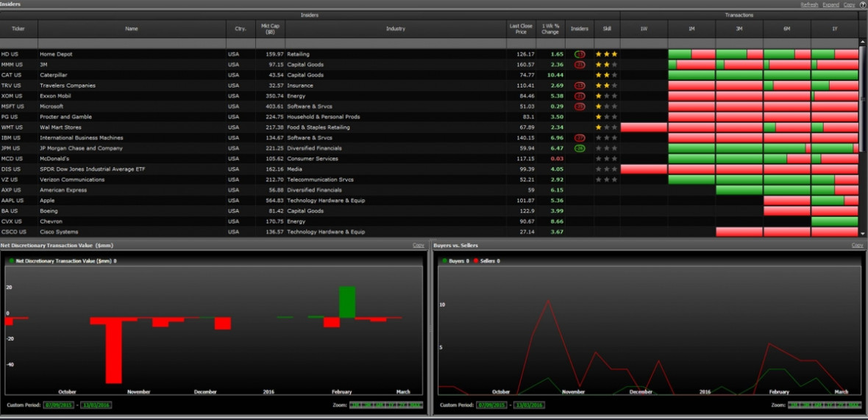
Task: Click Expand in the Insiders panel
Action: (x=830, y=4)
